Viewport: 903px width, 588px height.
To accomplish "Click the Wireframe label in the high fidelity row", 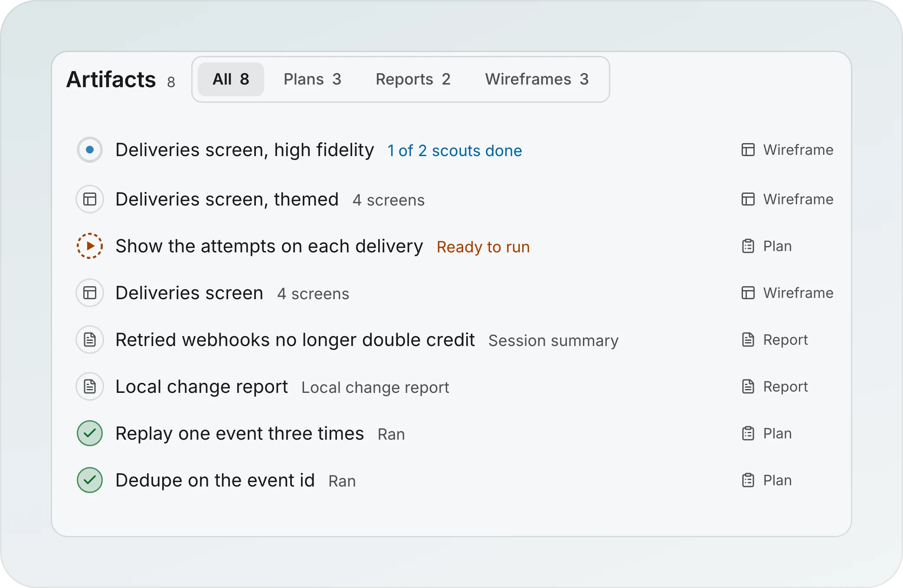I will coord(798,150).
